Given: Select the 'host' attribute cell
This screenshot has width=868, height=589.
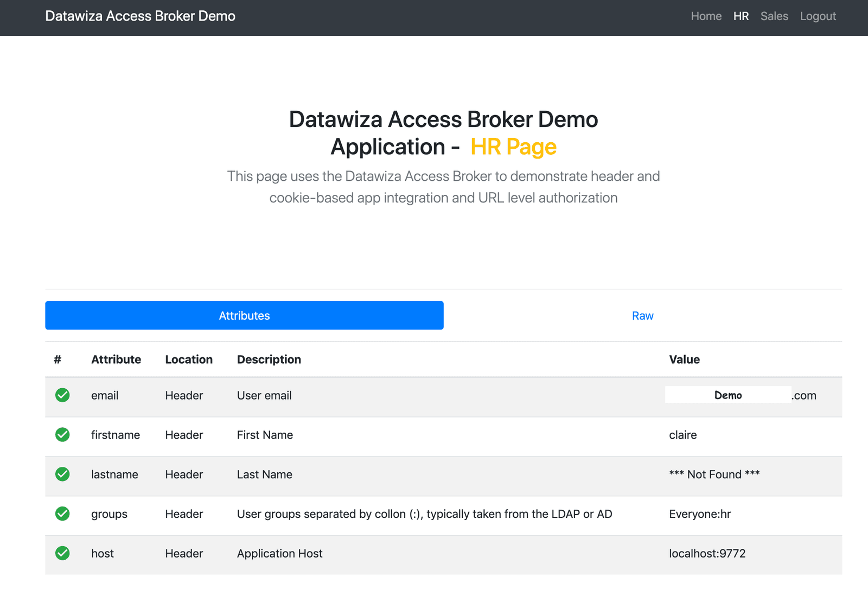Looking at the screenshot, I should pyautogui.click(x=103, y=553).
